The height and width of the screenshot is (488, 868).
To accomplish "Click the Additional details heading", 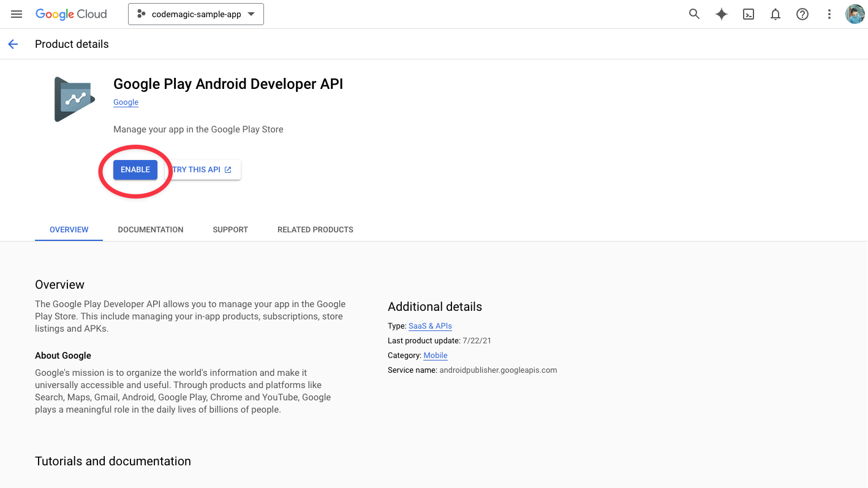I will 435,307.
